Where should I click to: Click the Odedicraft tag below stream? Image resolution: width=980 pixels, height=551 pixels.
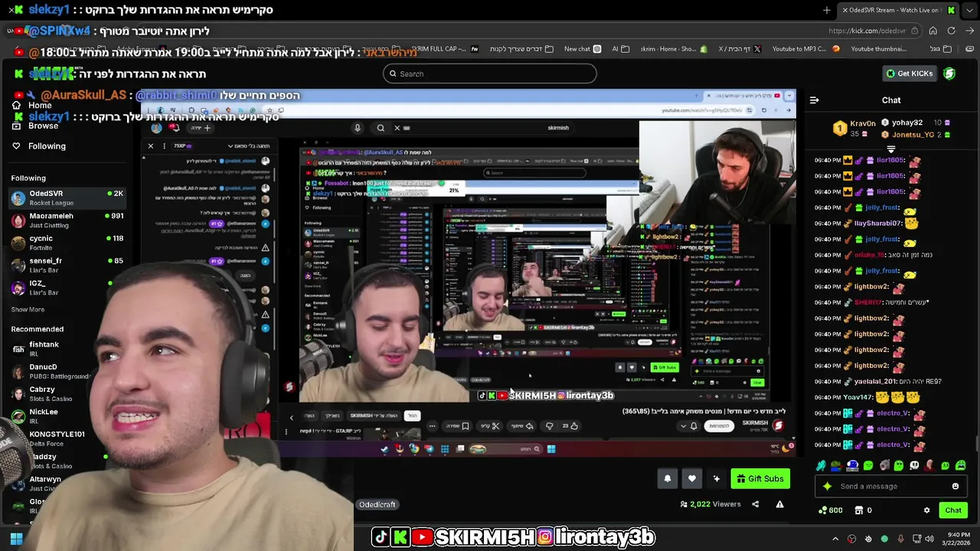pyautogui.click(x=377, y=505)
